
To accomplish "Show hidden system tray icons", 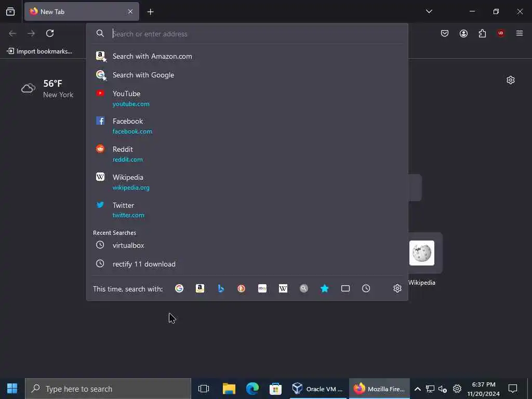I will click(x=418, y=389).
